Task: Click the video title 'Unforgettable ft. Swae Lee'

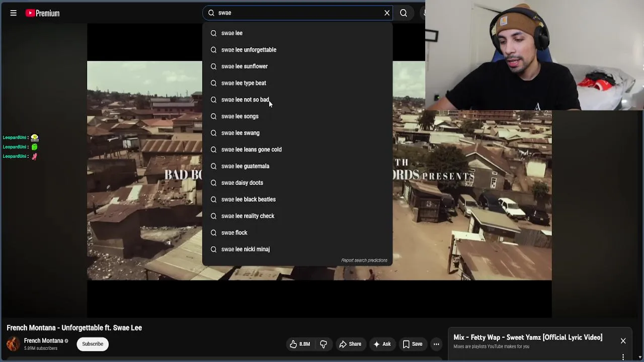Action: coord(74,328)
